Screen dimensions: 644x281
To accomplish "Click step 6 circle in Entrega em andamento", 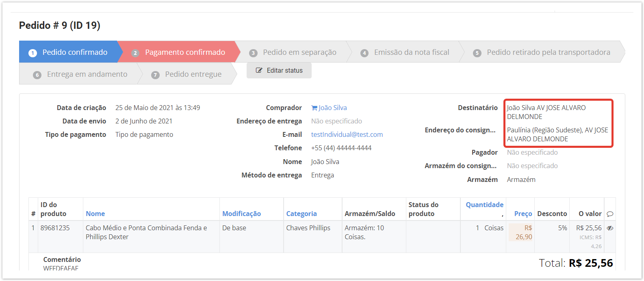I will click(x=37, y=75).
